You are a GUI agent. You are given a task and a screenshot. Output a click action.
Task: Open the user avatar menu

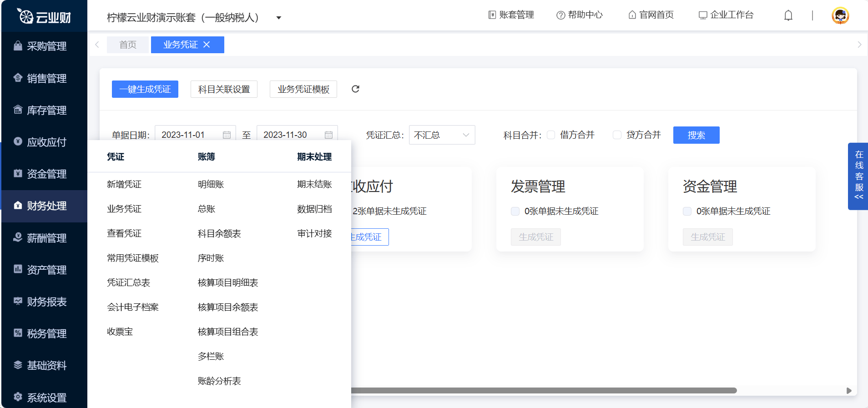(x=840, y=15)
